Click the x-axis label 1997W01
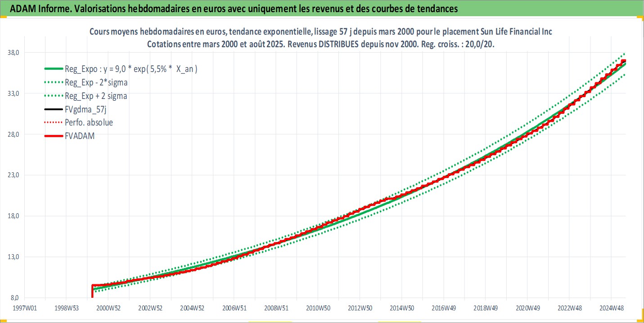The image size is (644, 323). point(24,308)
